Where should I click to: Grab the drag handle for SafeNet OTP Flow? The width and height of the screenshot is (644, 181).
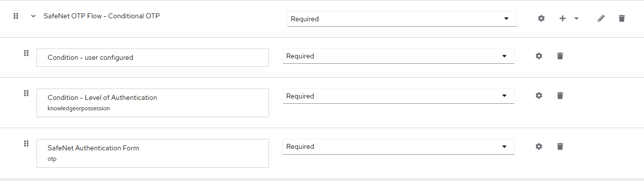[16, 16]
